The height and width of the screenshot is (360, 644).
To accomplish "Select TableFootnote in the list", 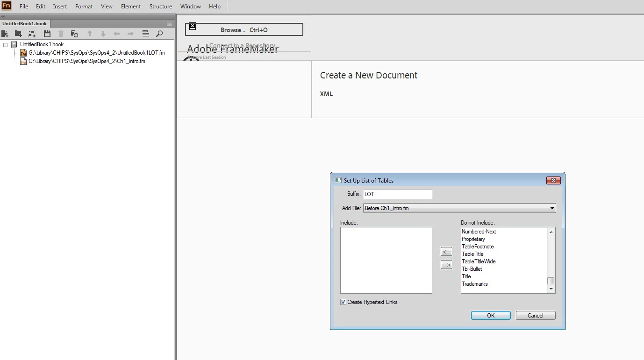I will tap(478, 247).
